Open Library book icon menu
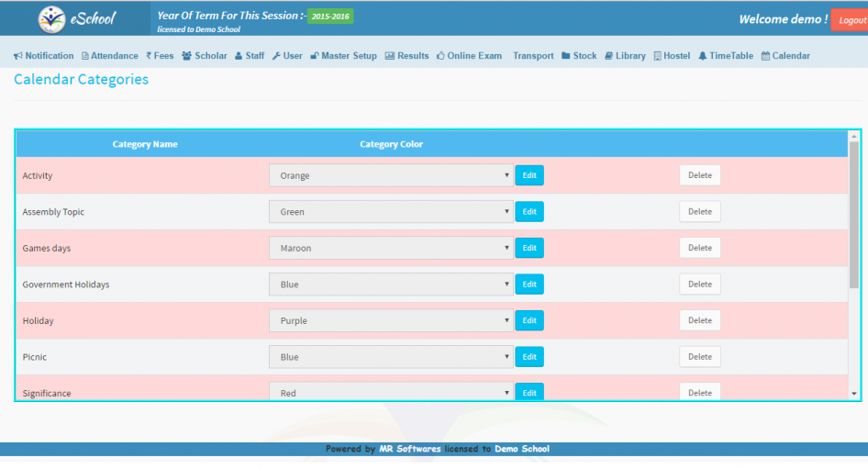The height and width of the screenshot is (469, 868). [609, 56]
